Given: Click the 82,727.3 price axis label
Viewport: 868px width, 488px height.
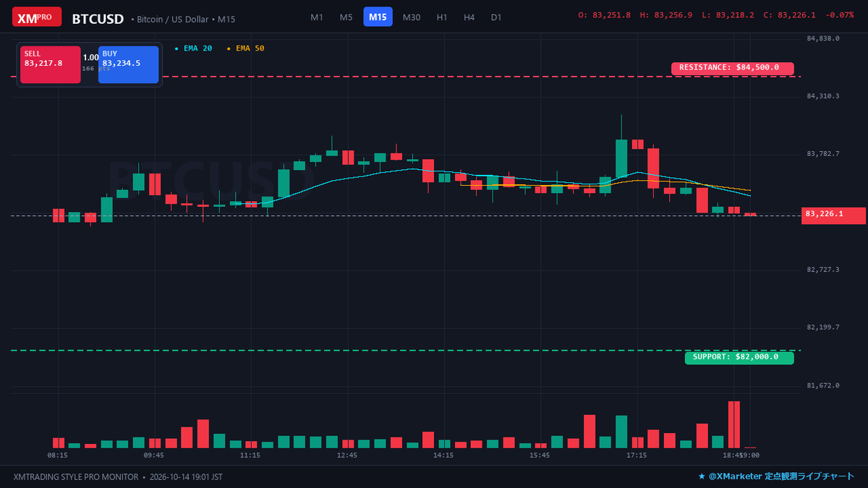Looking at the screenshot, I should 823,270.
